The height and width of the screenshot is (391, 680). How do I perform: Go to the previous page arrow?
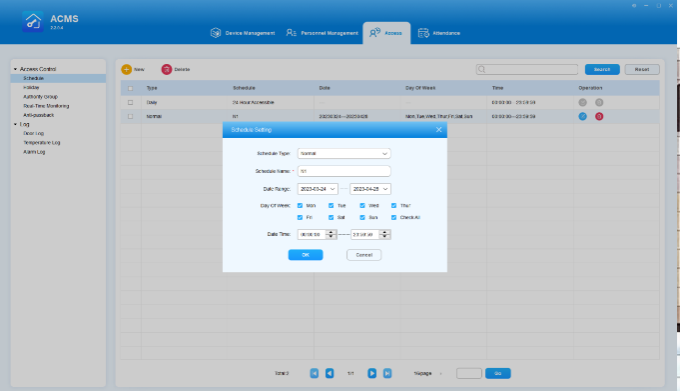point(330,373)
